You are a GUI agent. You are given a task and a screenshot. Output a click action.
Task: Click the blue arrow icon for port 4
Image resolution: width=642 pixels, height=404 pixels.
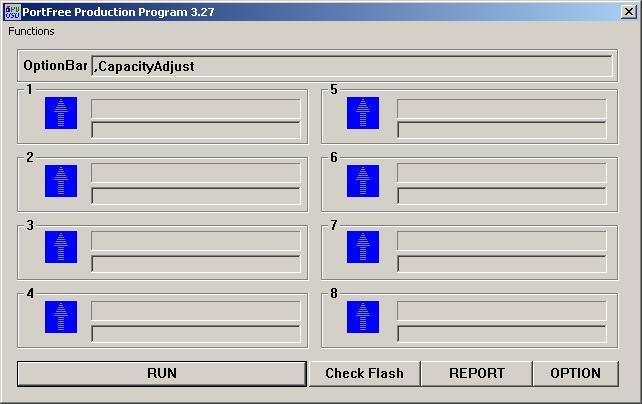point(61,317)
